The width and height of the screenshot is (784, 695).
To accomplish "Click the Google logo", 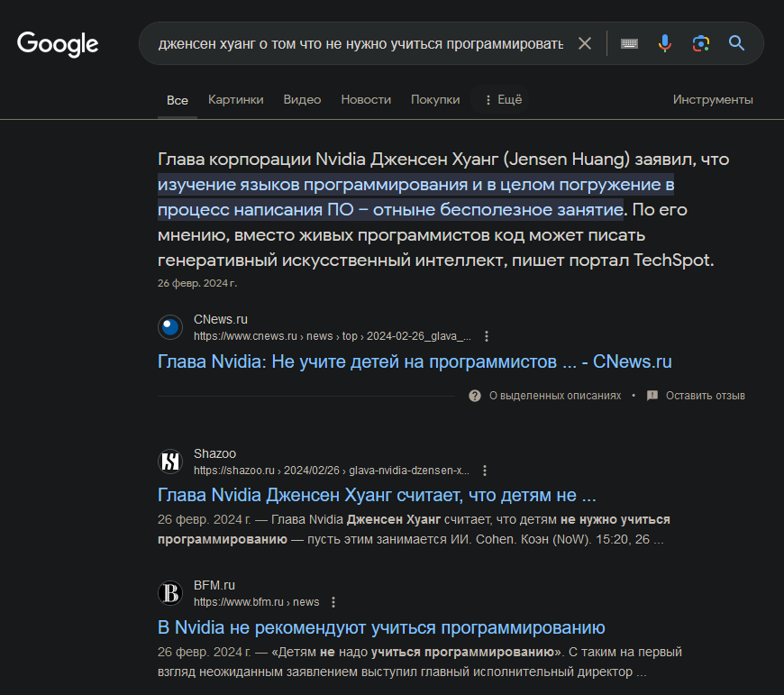I will [58, 44].
